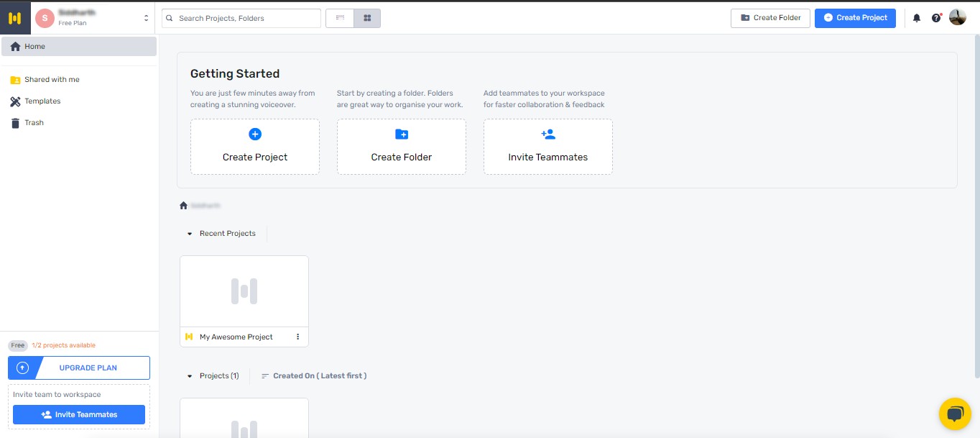Click the sidebar Invite Teammates button
Screen dimensions: 980x438
click(x=79, y=414)
